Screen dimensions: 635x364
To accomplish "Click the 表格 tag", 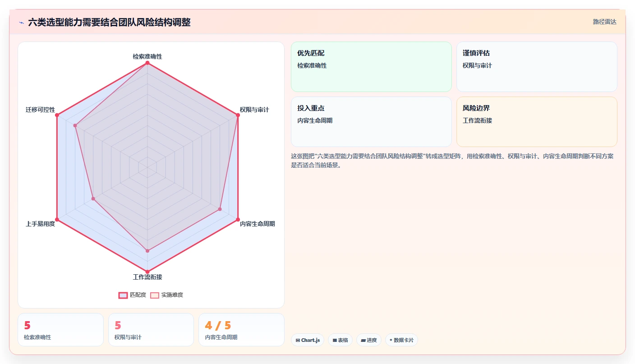I will pyautogui.click(x=340, y=340).
